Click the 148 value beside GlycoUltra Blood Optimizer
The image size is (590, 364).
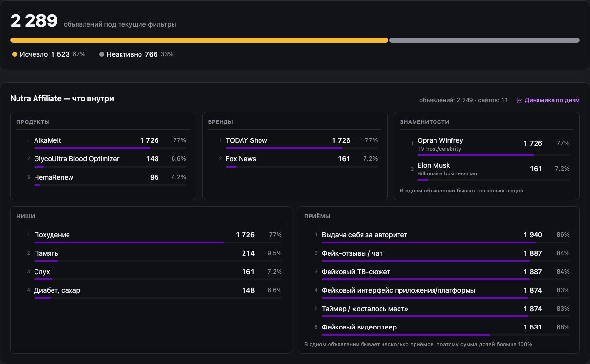coord(153,159)
